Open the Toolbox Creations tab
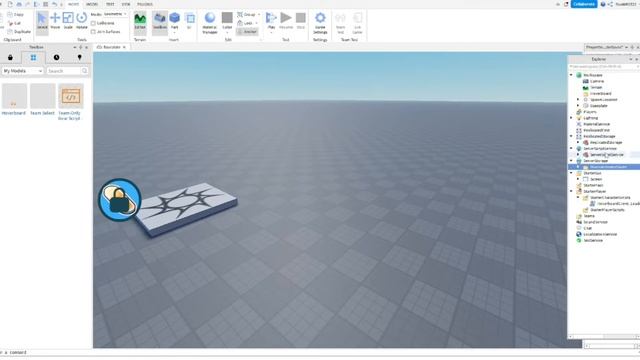Screen dimensions: 640x360 tap(80, 58)
